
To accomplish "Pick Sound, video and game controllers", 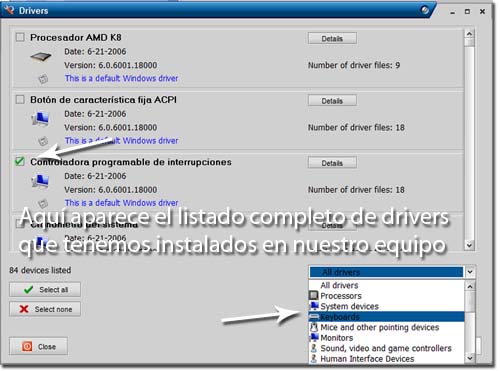I will click(x=386, y=348).
